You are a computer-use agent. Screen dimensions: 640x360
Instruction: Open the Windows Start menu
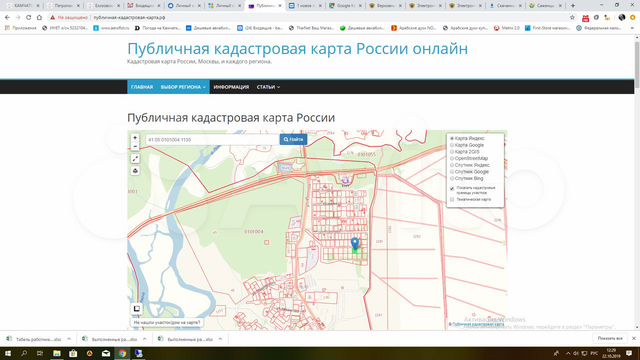[x=7, y=353]
